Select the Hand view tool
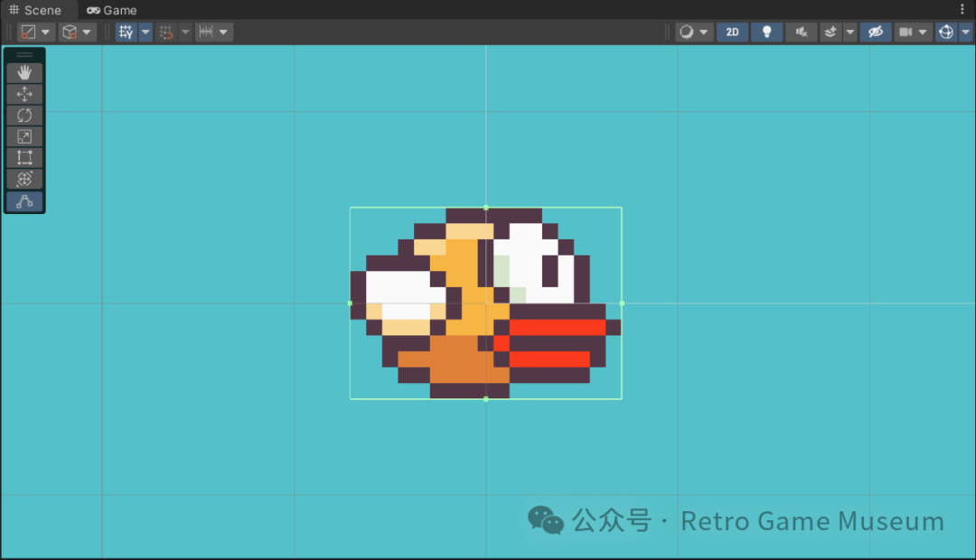 tap(24, 73)
